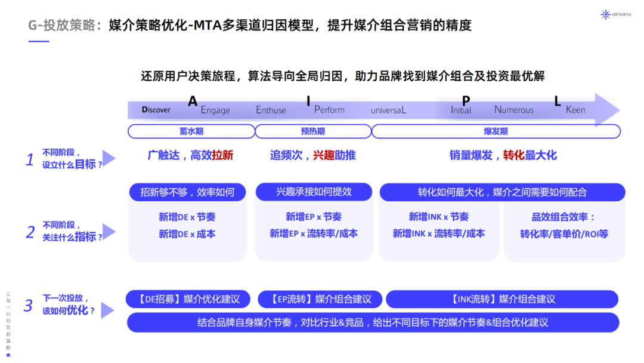Click the 新增DE x 节奏 metric
This screenshot has width=644, height=363.
(187, 217)
